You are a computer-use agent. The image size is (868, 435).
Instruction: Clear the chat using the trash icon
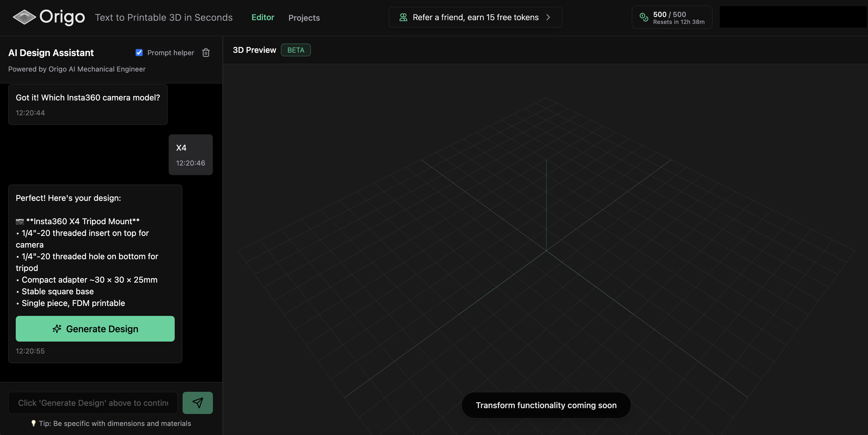click(x=206, y=53)
